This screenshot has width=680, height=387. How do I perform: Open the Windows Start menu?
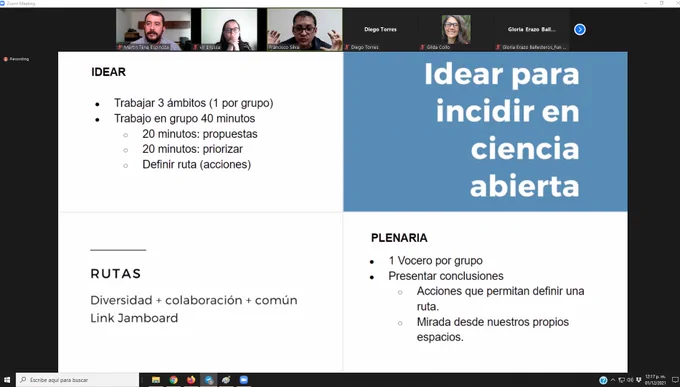7,380
